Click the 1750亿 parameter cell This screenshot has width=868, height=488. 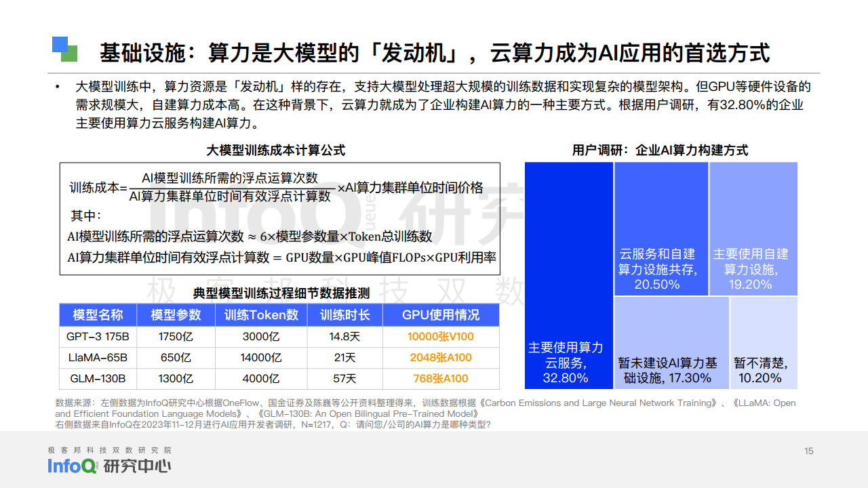176,337
